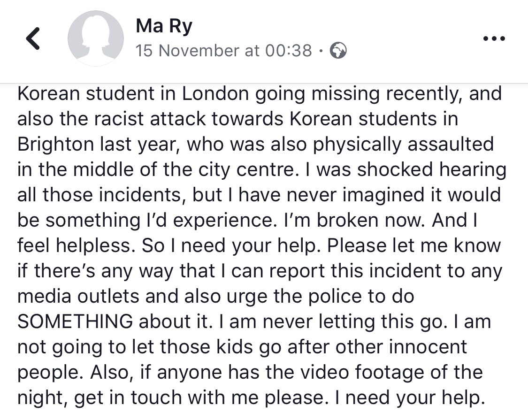Click the 15 November at 00:38 timestamp
The height and width of the screenshot is (420, 528).
click(x=224, y=51)
